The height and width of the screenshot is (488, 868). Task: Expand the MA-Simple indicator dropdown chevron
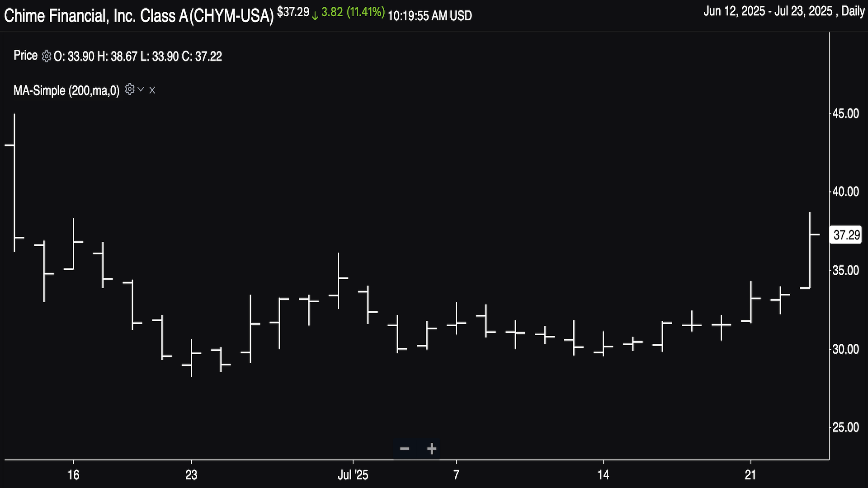[141, 89]
